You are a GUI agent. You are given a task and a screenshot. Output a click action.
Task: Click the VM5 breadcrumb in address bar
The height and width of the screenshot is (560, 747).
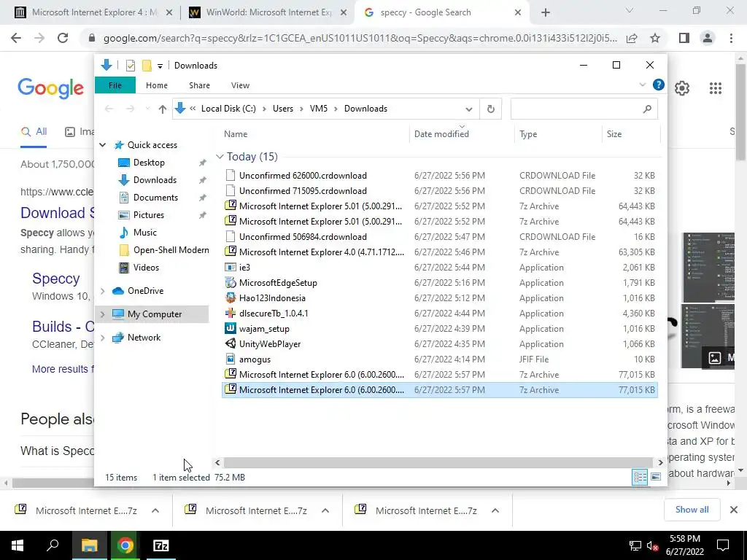click(319, 109)
